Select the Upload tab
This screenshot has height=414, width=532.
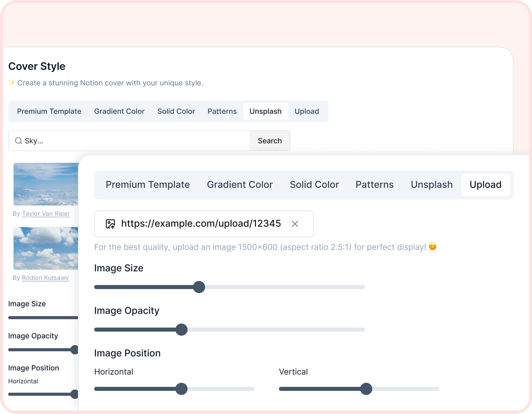point(485,184)
